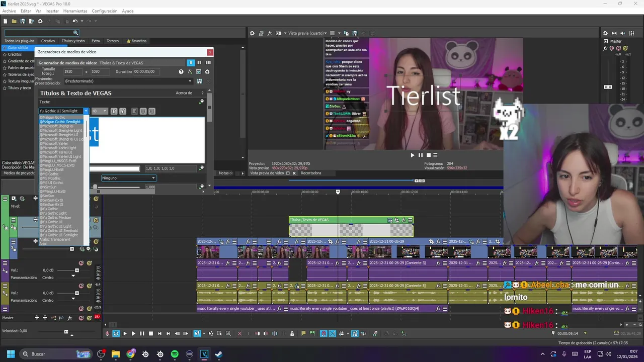Screen dimensions: 644x362
Task: Go to start of project
Action: (159, 333)
